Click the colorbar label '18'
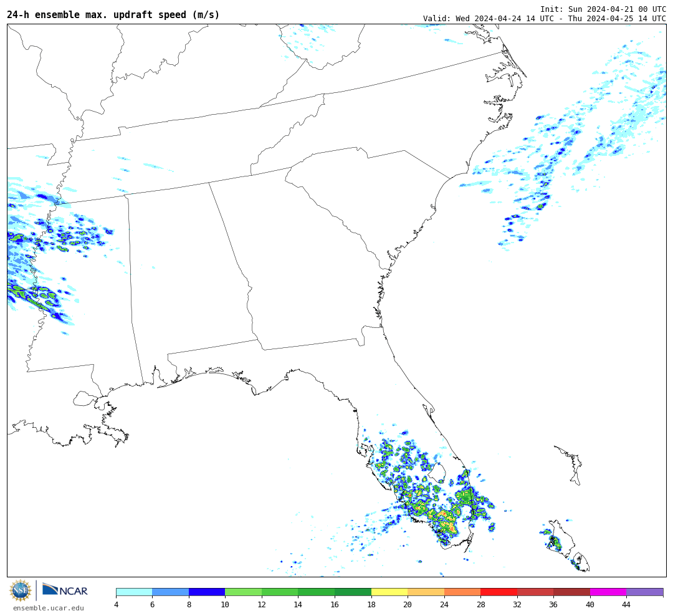The image size is (673, 616). 371,605
